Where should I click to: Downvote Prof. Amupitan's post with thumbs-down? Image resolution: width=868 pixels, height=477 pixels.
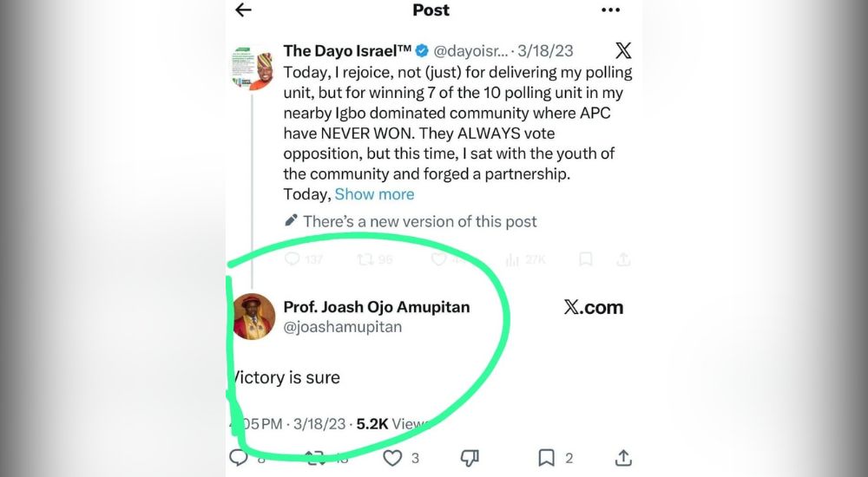470,457
